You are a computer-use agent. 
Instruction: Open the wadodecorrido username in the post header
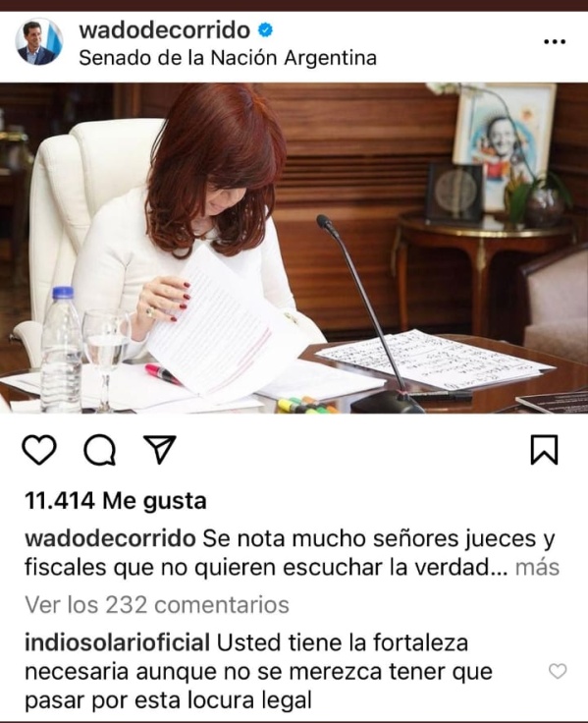165,30
